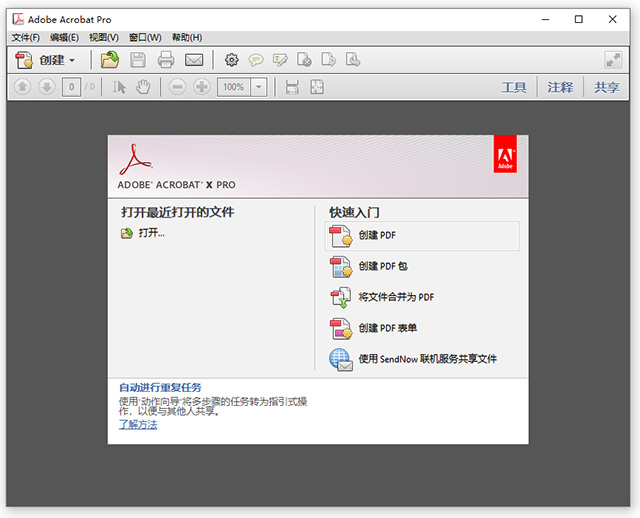Click the Create PDF form icon
640x518 pixels.
click(x=341, y=329)
